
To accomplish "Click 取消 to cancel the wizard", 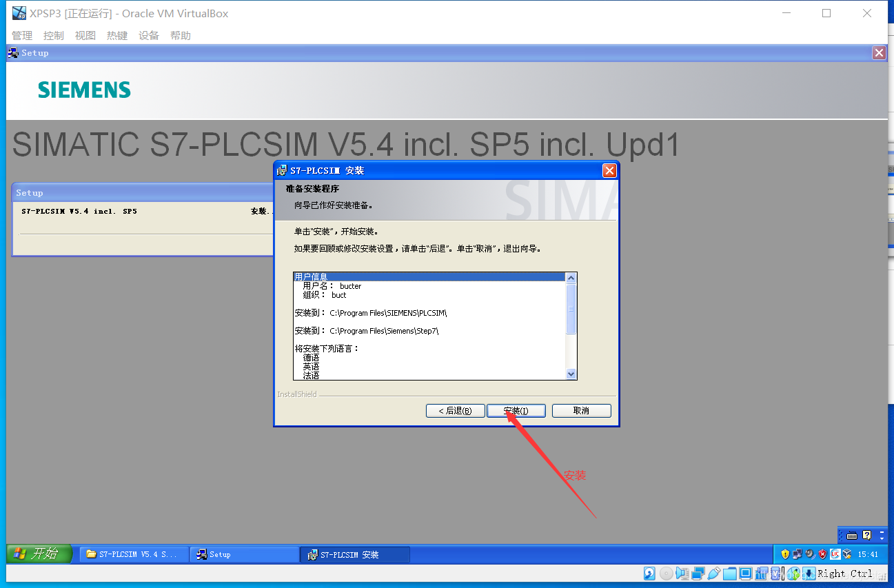I will coord(581,411).
